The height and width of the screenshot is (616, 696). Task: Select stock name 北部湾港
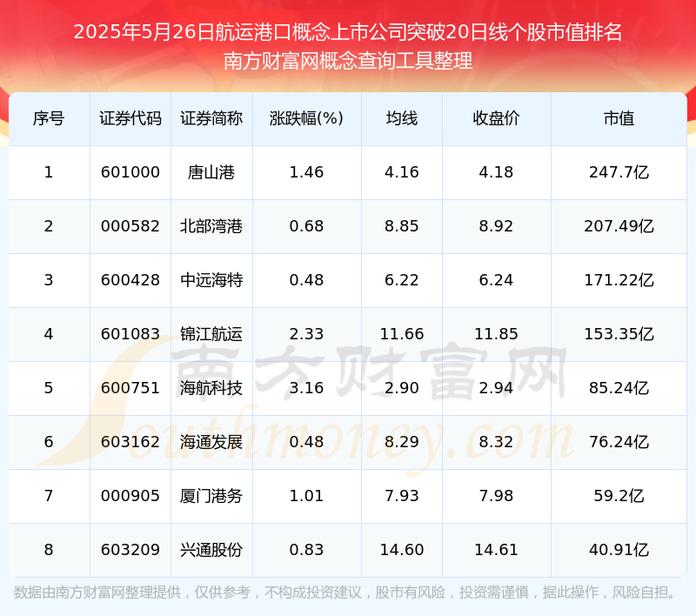[211, 226]
